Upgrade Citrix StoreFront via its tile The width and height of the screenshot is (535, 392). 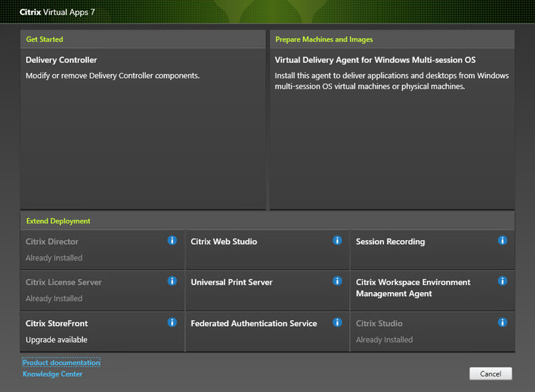tap(102, 332)
